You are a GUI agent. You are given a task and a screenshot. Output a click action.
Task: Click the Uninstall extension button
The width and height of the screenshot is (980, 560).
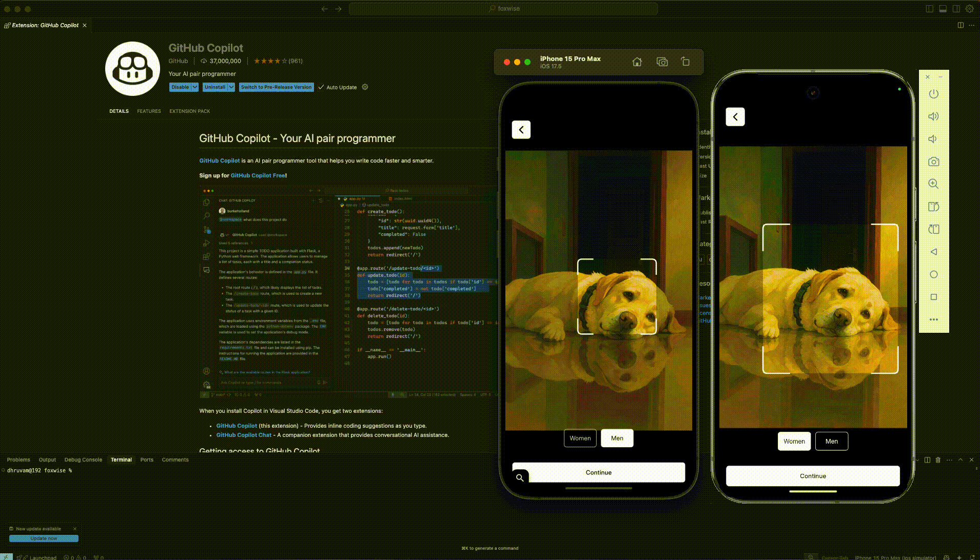coord(215,87)
